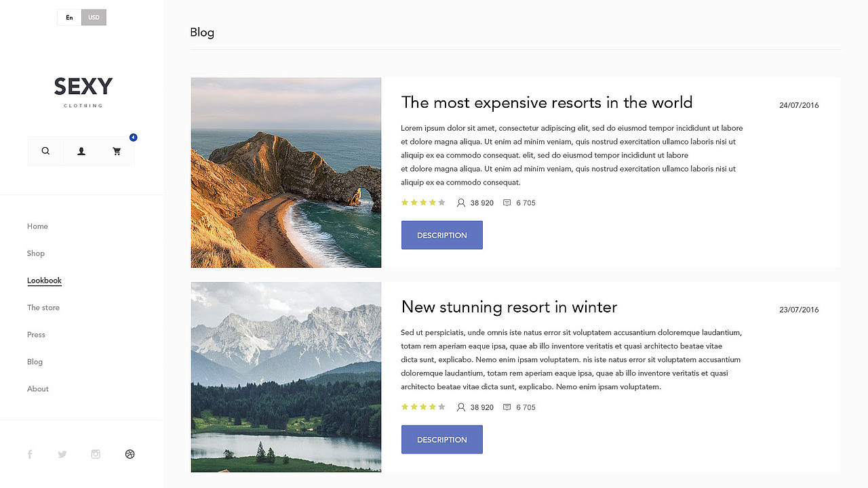Image resolution: width=868 pixels, height=488 pixels.
Task: Click the mountain lake thumbnail image
Action: click(286, 377)
